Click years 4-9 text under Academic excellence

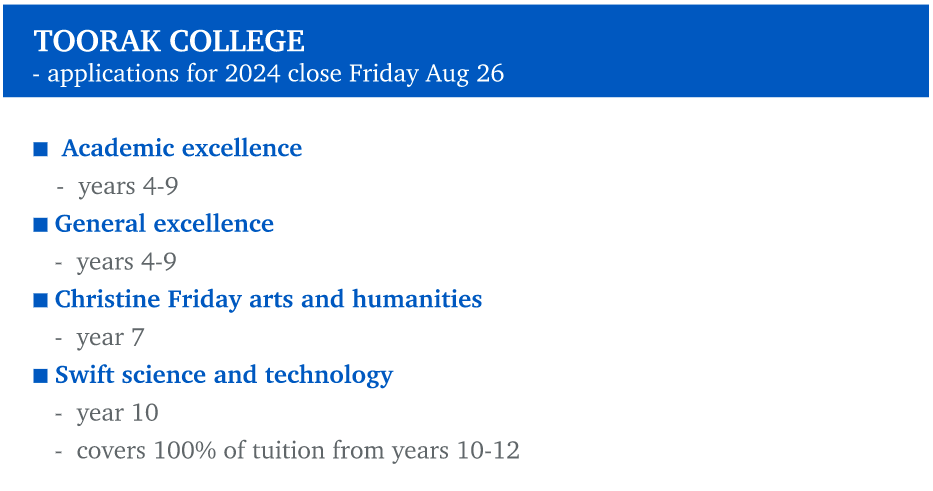pyautogui.click(x=128, y=186)
